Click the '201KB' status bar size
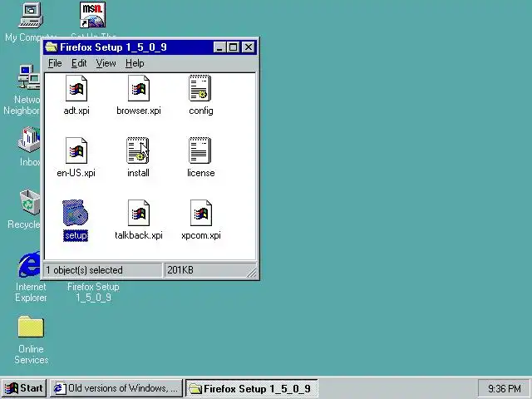 point(180,270)
